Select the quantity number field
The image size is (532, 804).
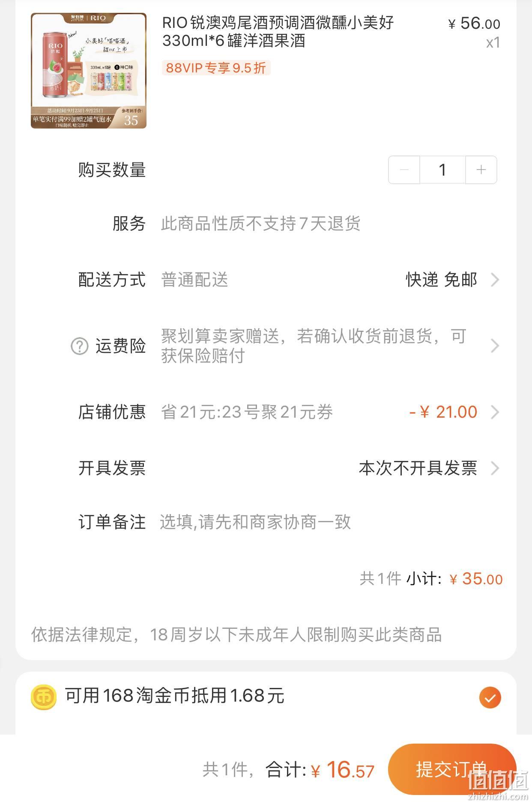click(442, 170)
